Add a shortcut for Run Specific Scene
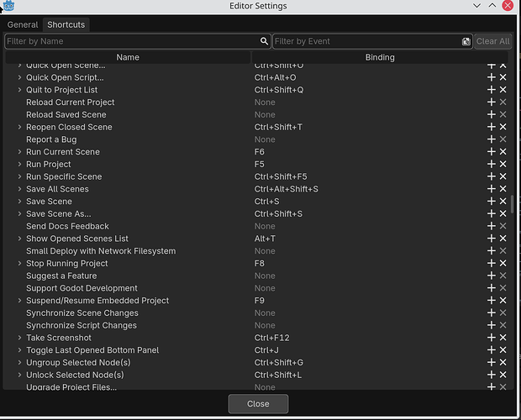 click(491, 176)
